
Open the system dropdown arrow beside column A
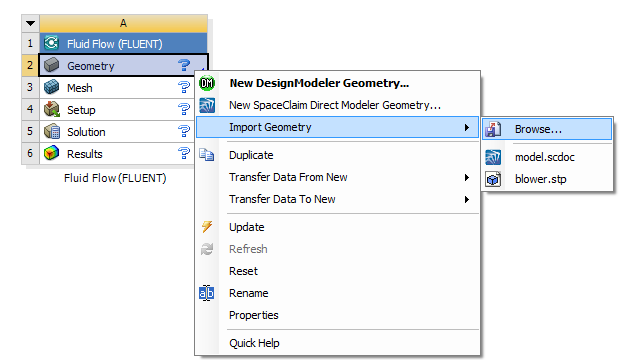(30, 23)
